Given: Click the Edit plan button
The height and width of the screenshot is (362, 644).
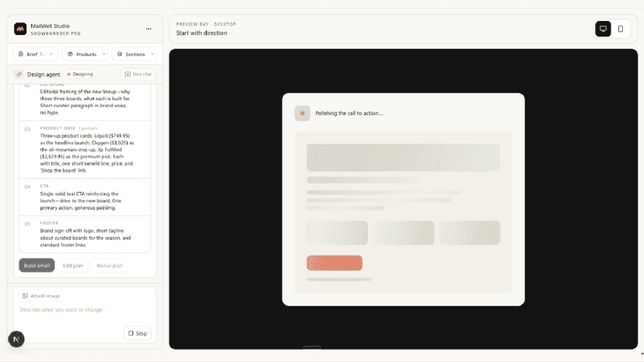Looking at the screenshot, I should [x=72, y=266].
